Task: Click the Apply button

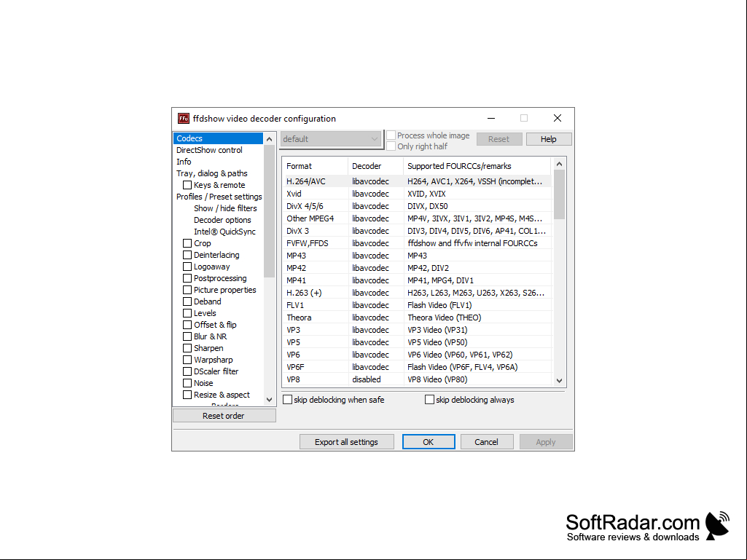Action: (545, 442)
